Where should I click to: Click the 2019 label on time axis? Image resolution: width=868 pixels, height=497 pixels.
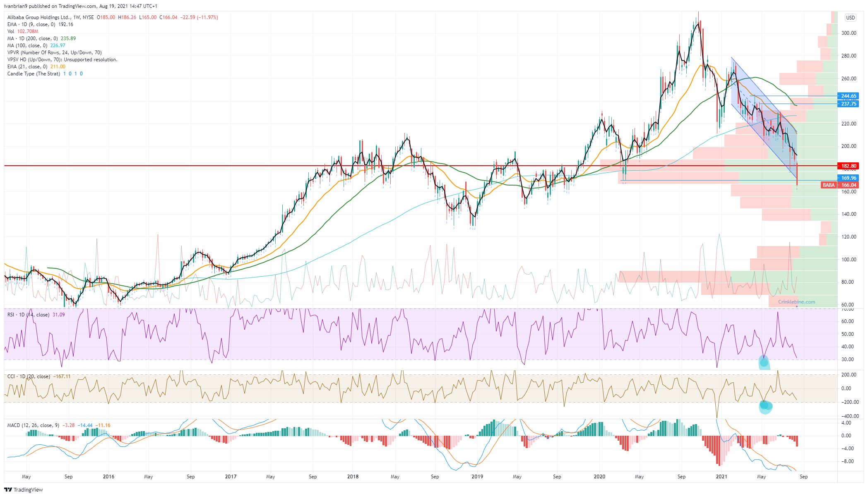click(x=477, y=477)
